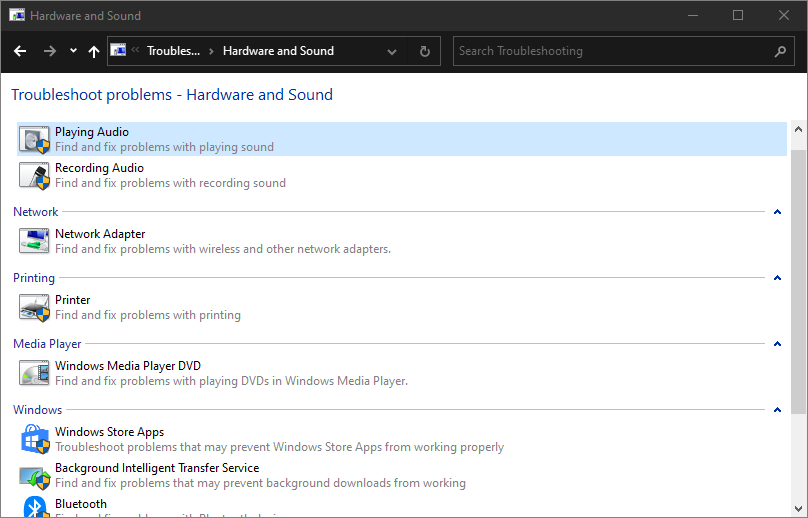Open the address bar history dropdown
The width and height of the screenshot is (808, 518).
click(x=392, y=51)
